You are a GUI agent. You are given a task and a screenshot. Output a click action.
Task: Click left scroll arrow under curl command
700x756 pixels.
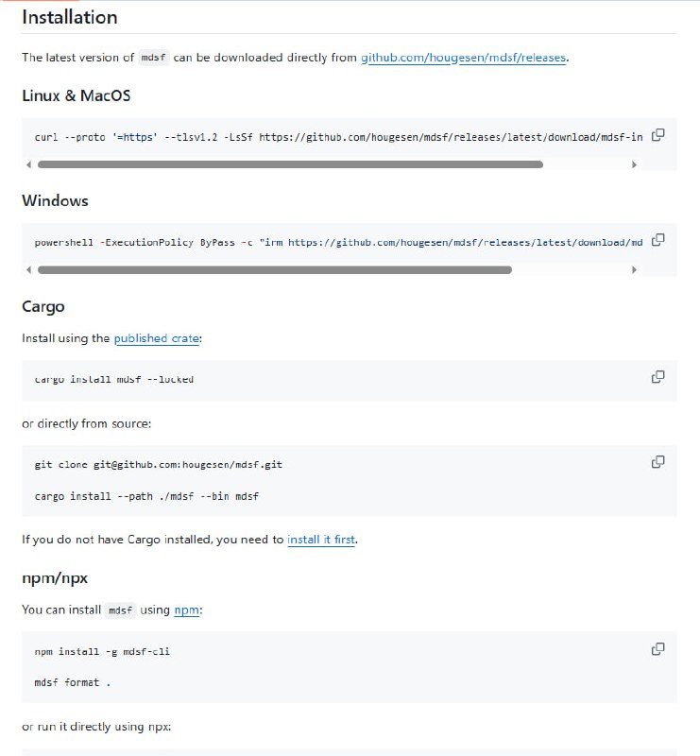point(28,164)
